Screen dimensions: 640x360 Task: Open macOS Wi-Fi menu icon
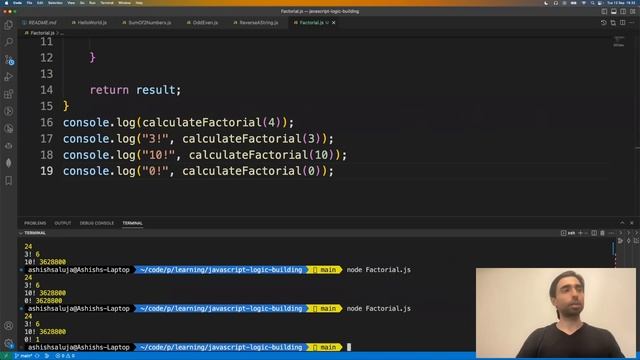583,3
